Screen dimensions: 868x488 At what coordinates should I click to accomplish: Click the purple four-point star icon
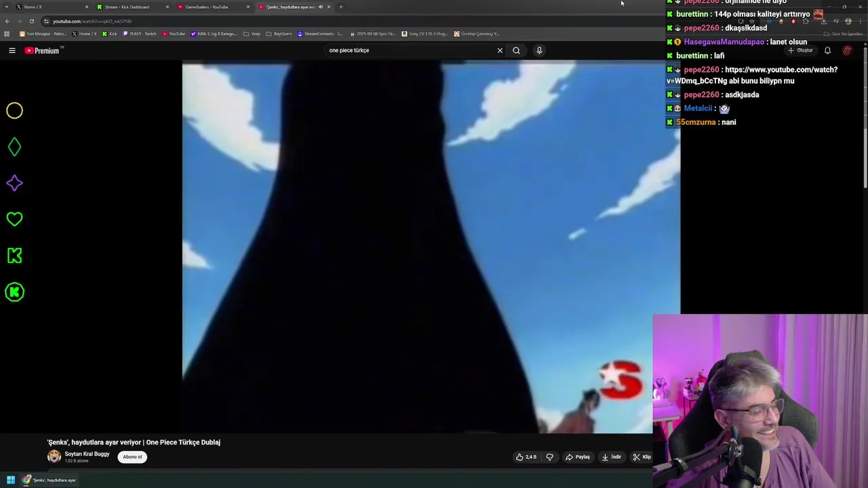(x=14, y=183)
